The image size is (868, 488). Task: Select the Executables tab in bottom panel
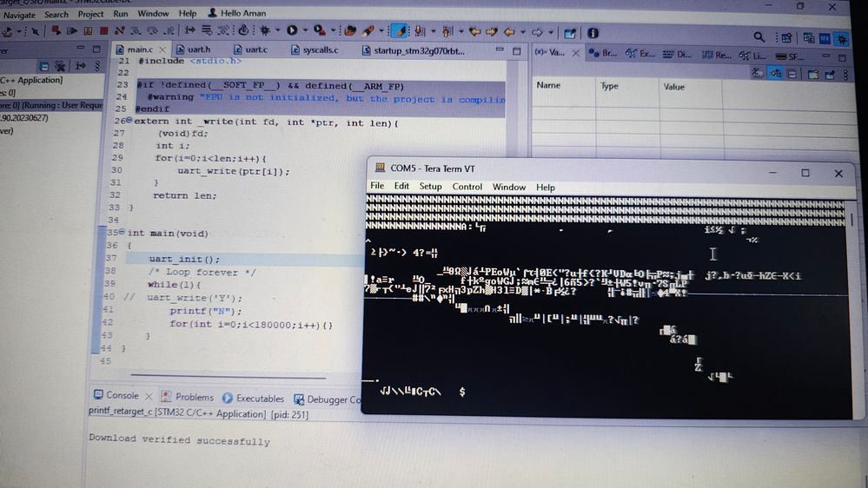coord(254,398)
